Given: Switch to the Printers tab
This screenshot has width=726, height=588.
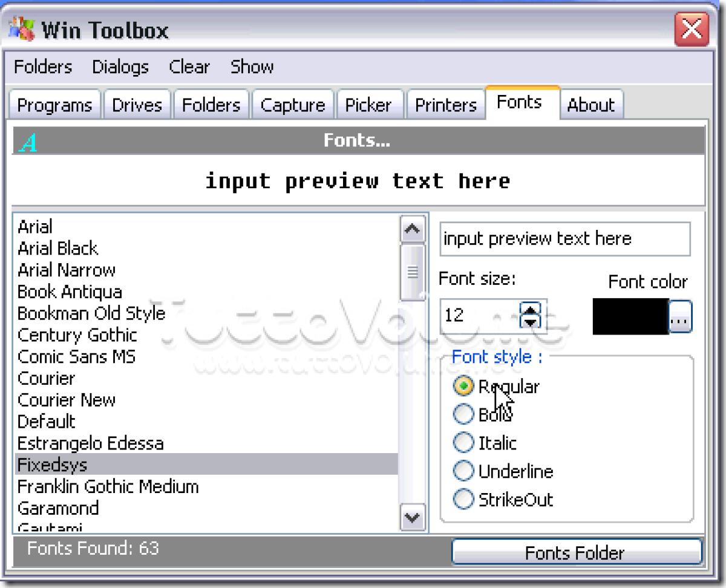Looking at the screenshot, I should [446, 105].
